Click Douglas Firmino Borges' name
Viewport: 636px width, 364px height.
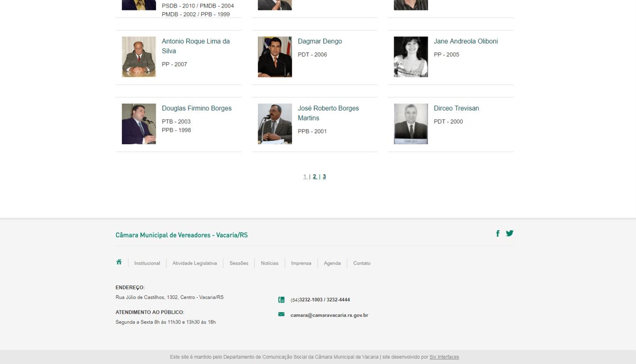pos(197,108)
